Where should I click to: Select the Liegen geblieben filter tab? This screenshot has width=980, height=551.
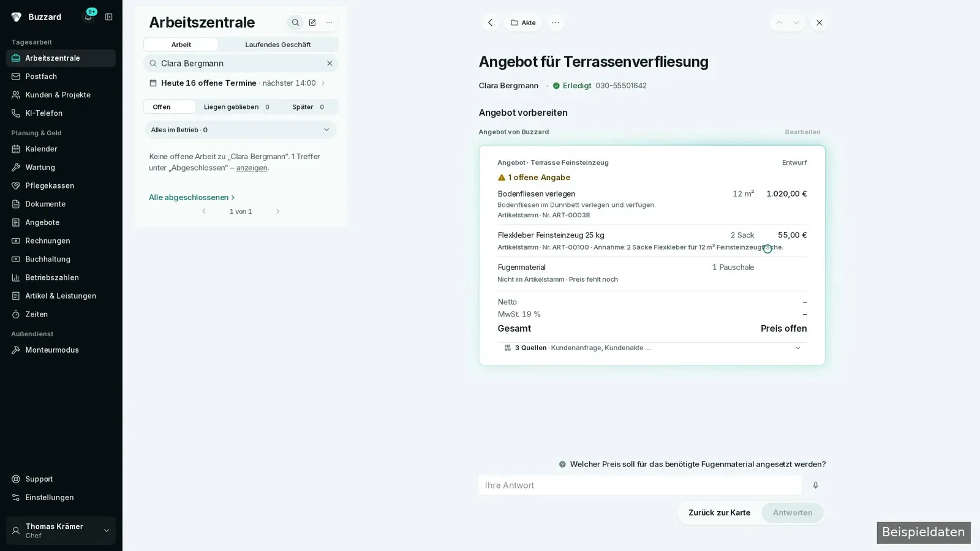(x=236, y=107)
